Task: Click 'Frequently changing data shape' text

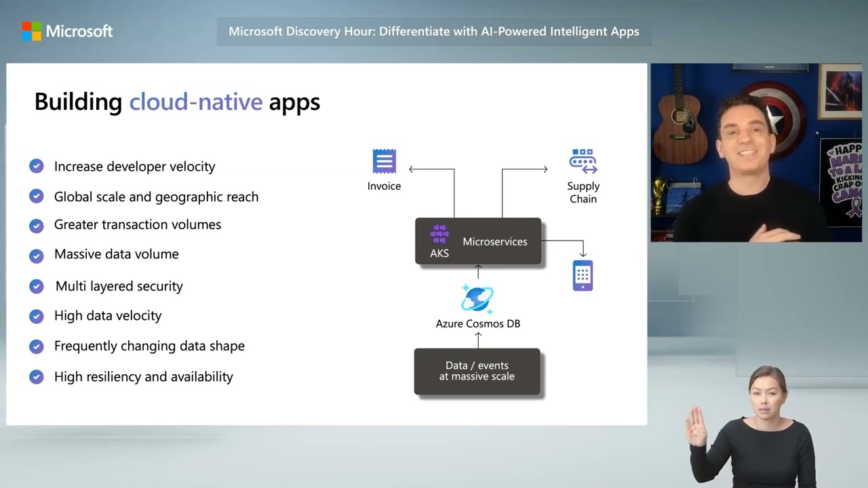Action: pyautogui.click(x=149, y=346)
